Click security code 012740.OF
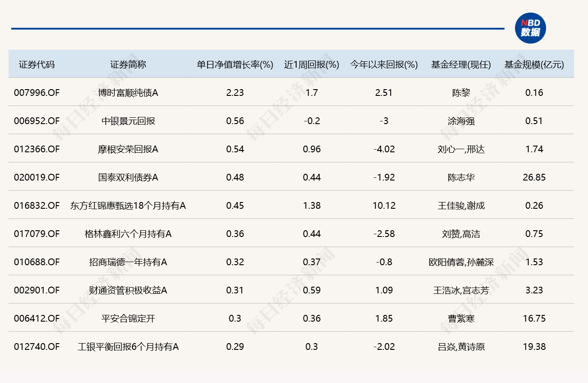Screen dimensions: 588x383 37,347
